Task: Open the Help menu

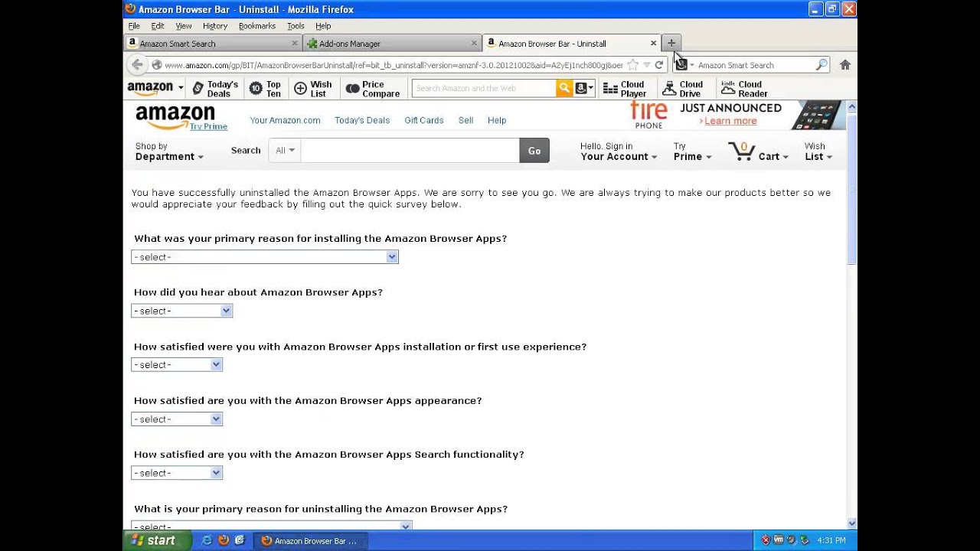Action: (x=323, y=26)
